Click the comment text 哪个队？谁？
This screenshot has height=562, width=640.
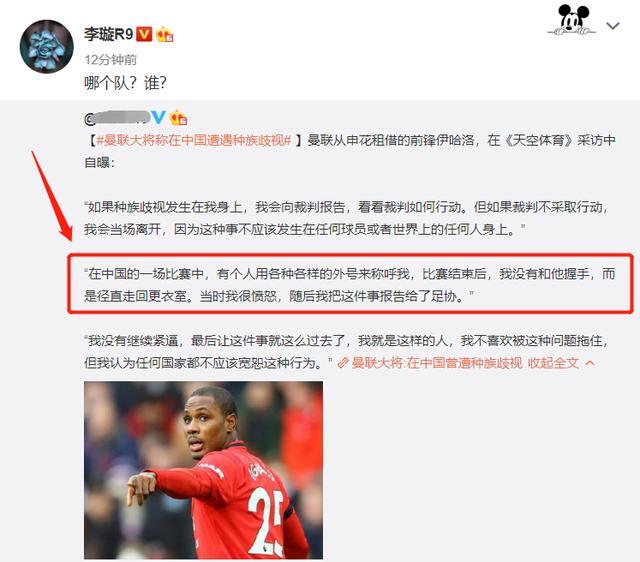(125, 83)
